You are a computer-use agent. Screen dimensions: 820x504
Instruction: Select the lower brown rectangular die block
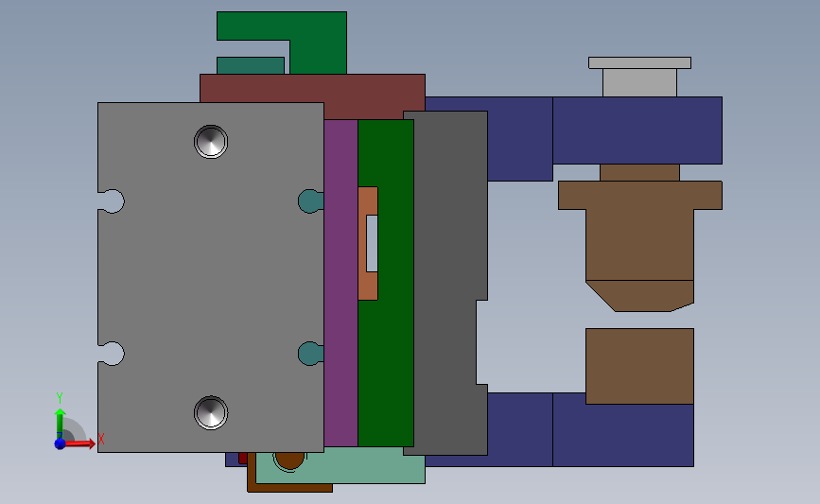pos(639,366)
